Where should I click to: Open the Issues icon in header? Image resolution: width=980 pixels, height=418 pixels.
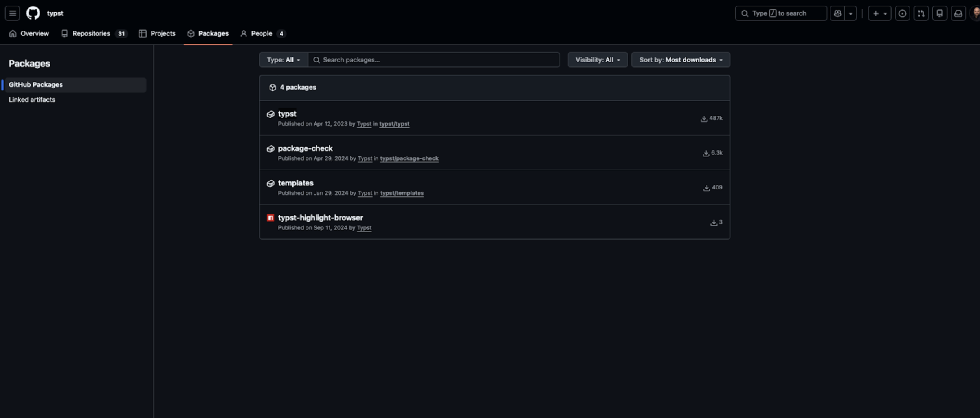(902, 13)
